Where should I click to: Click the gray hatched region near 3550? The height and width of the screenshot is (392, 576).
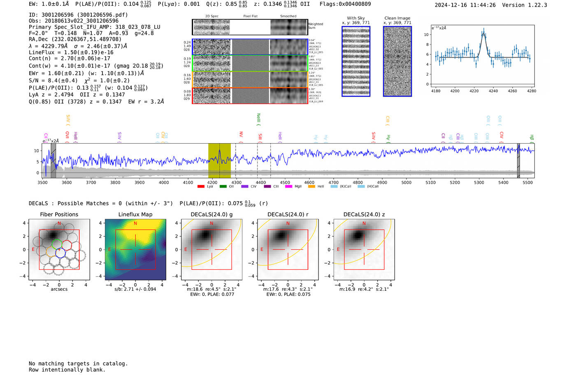point(53,160)
